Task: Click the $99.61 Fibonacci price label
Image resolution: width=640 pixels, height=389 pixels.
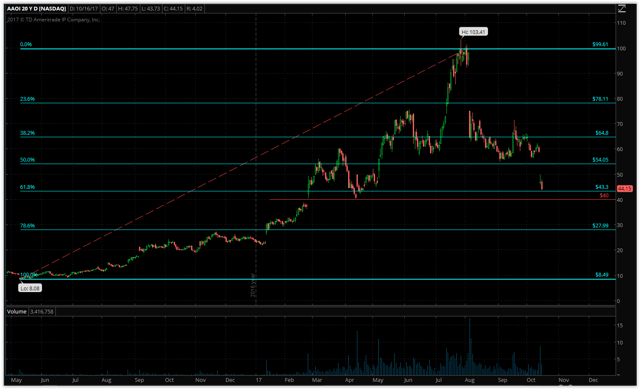Action: tap(600, 44)
